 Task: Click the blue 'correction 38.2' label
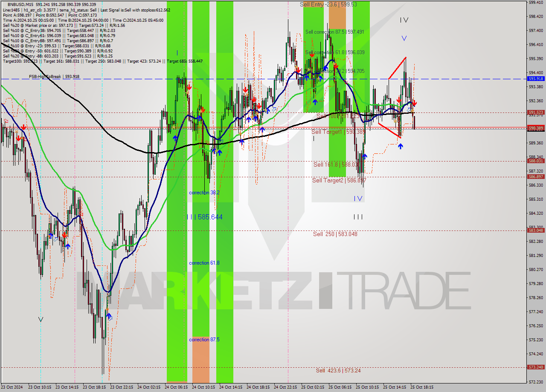(204, 193)
